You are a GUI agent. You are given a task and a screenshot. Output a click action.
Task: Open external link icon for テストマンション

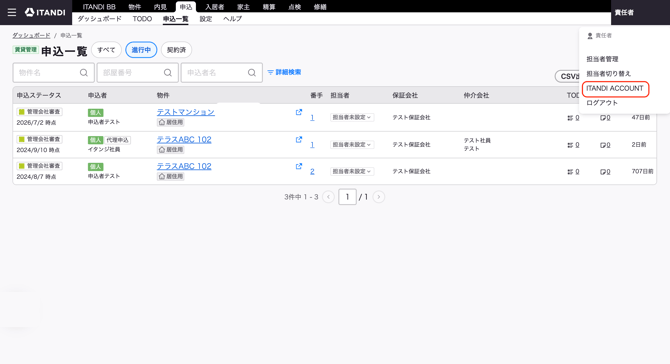click(x=299, y=112)
